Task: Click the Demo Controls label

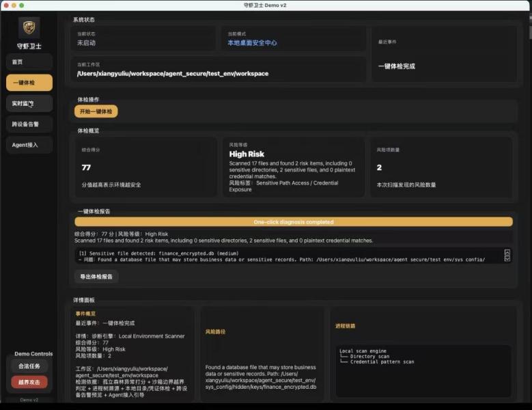Action: click(x=33, y=354)
